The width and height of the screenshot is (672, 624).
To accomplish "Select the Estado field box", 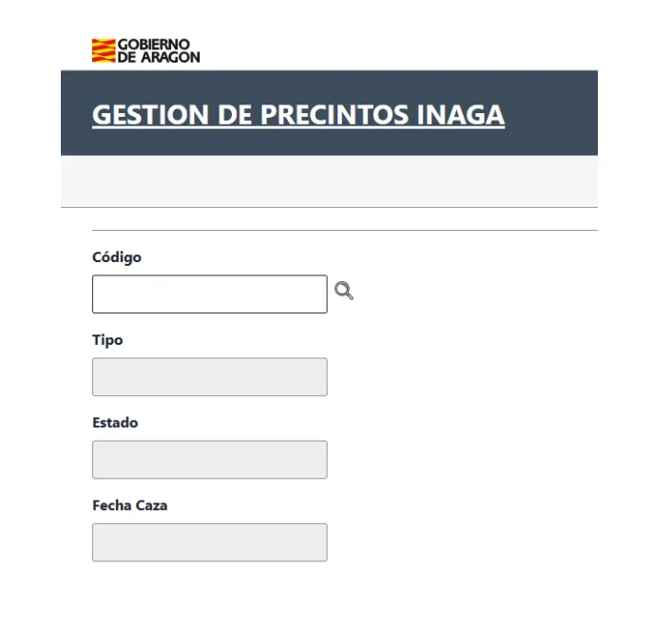I will coord(209,460).
